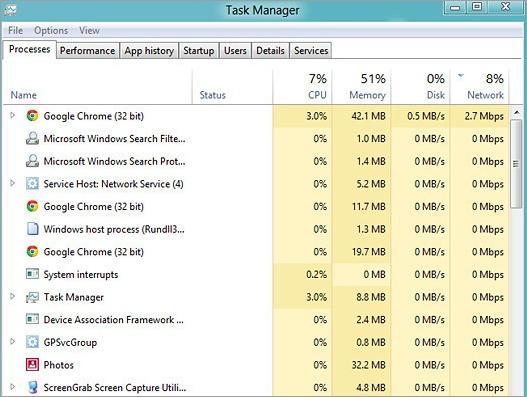527x397 pixels.
Task: Switch to the App history tab
Action: click(149, 50)
